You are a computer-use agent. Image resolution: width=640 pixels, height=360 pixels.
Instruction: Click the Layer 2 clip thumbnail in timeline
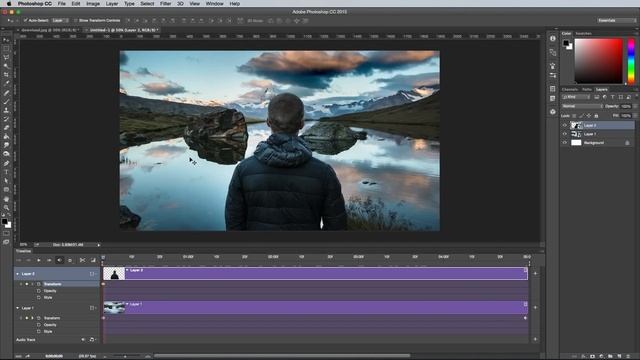(114, 273)
